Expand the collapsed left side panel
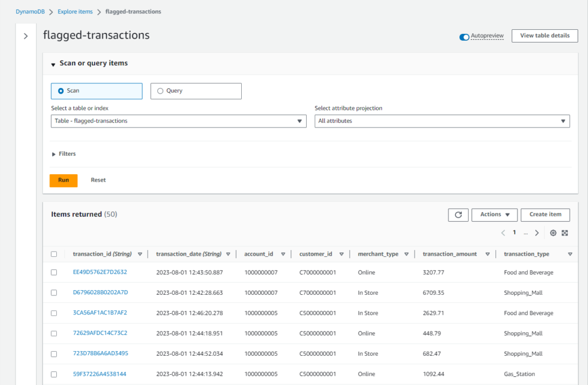588x385 pixels. tap(26, 36)
